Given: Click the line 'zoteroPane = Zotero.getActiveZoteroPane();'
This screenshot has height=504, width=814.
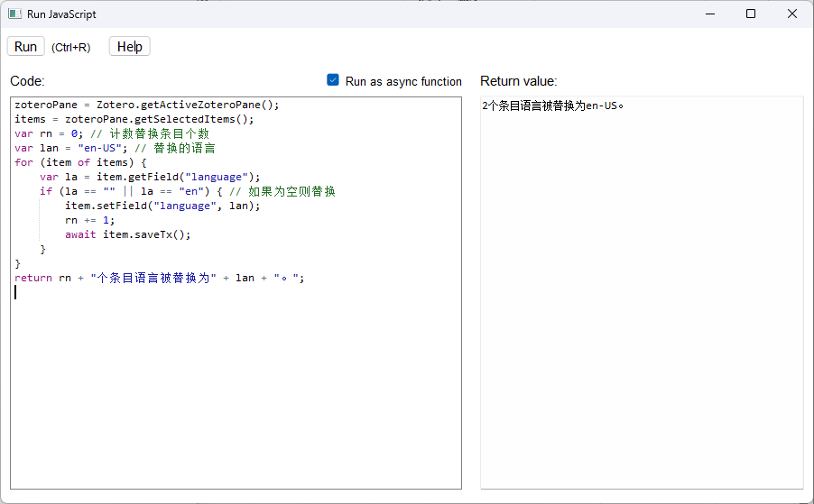Looking at the screenshot, I should click(x=147, y=105).
